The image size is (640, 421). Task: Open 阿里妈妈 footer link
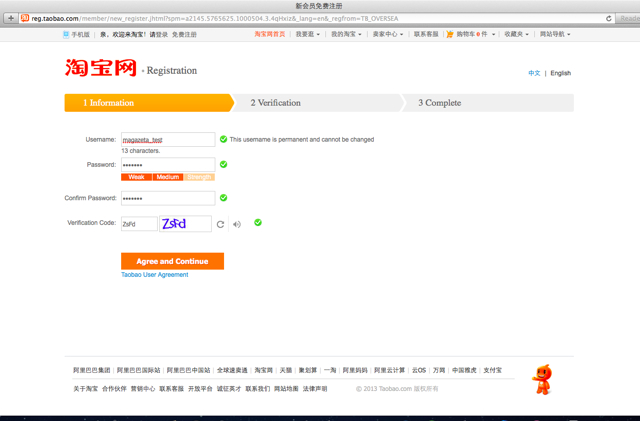pos(355,370)
